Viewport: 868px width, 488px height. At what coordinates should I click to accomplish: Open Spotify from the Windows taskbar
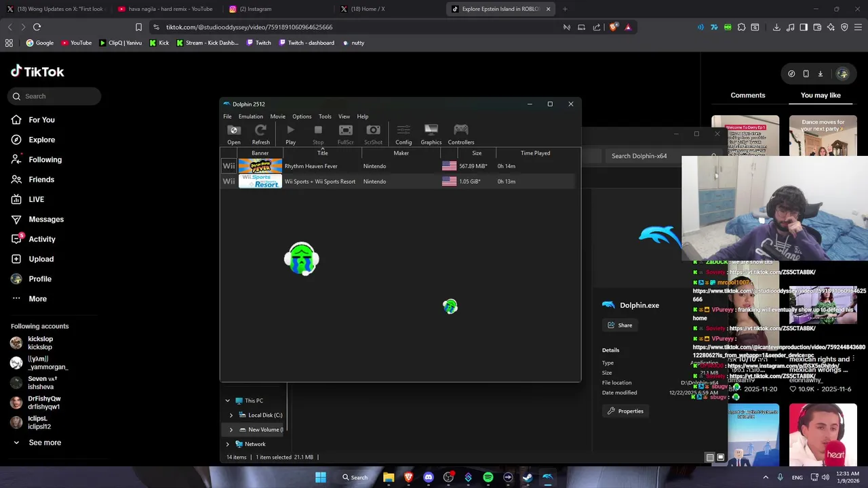(x=488, y=477)
